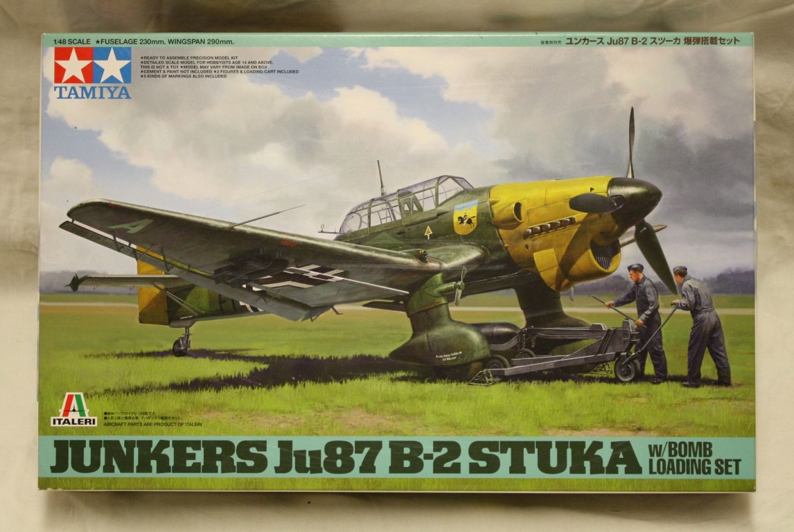Click the Italeri logo on the box
The width and height of the screenshot is (794, 532).
tap(74, 409)
